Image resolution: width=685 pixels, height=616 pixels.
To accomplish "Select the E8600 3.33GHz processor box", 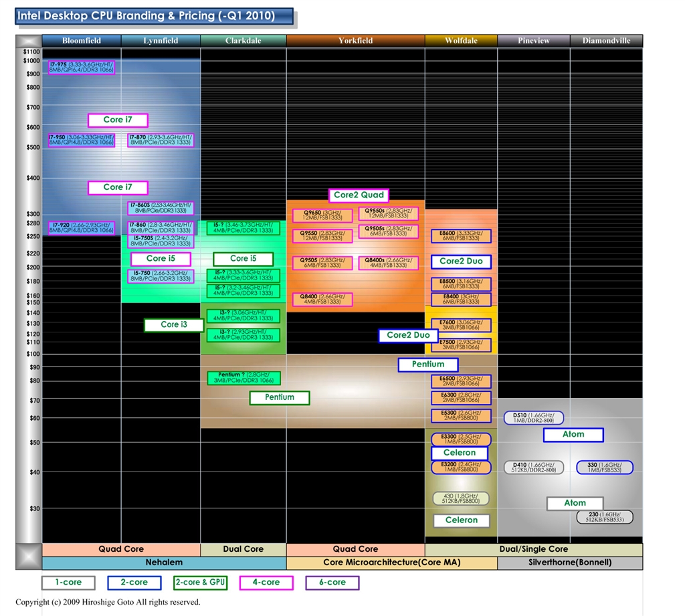I will pyautogui.click(x=461, y=236).
